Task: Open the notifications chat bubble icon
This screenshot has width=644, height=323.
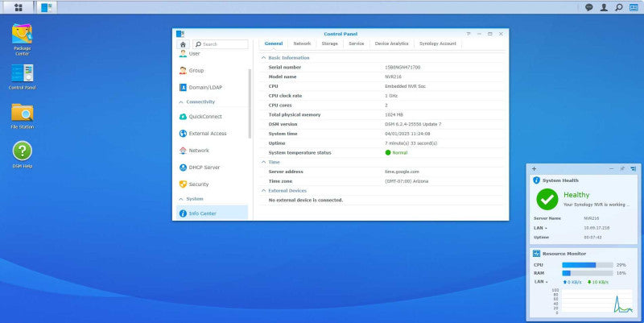Action: [589, 7]
